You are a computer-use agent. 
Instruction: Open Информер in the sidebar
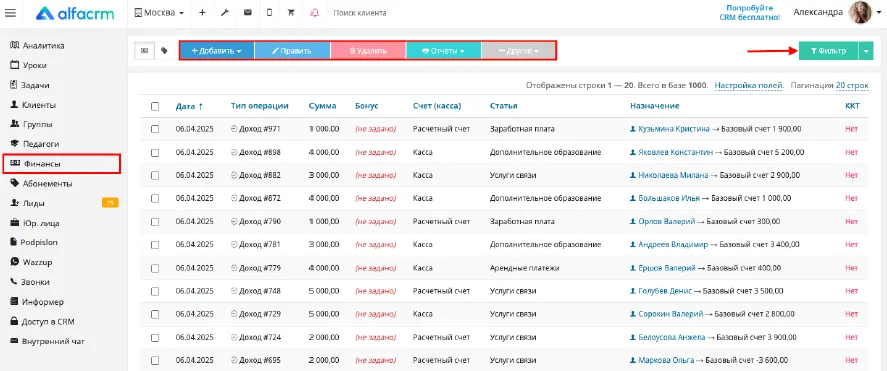point(37,302)
